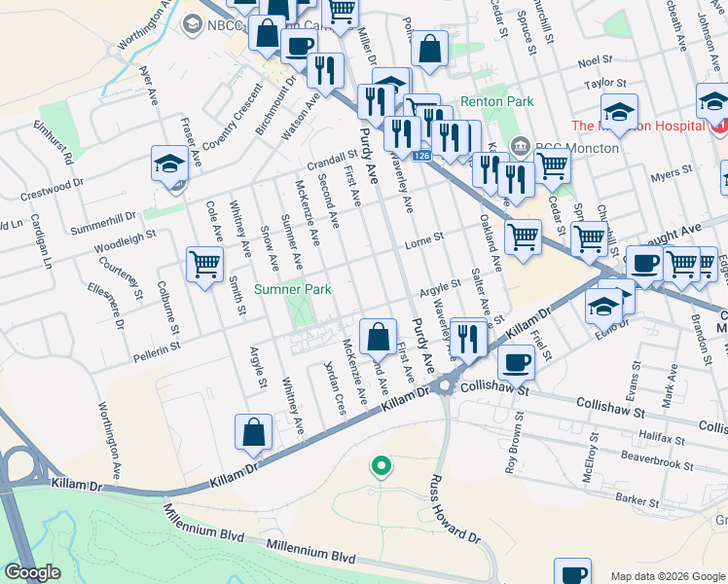Click the Elmhurst Rd label
Screen dimensions: 728x584
click(x=54, y=142)
